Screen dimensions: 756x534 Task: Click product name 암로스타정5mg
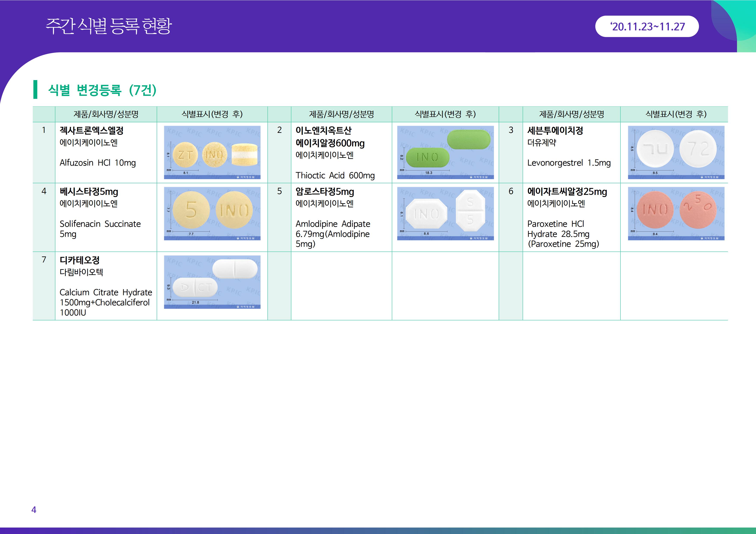click(325, 192)
